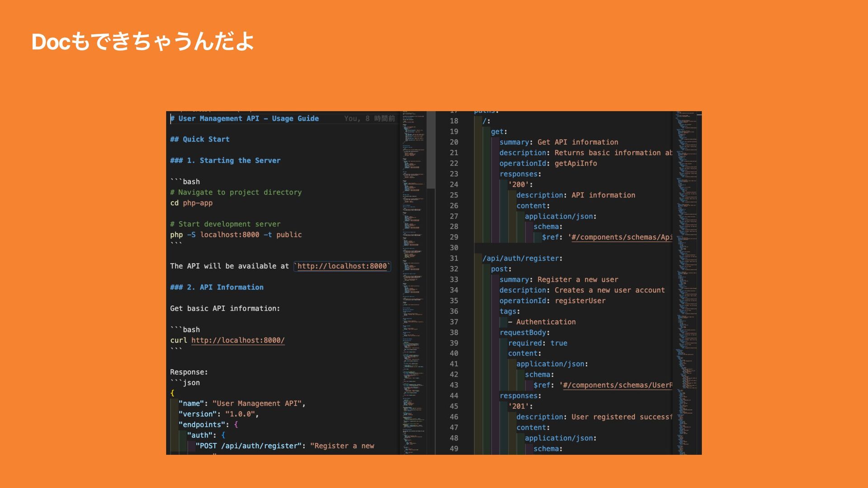
Task: Click the 'You, 8 時間前' blame annotation
Action: [369, 118]
